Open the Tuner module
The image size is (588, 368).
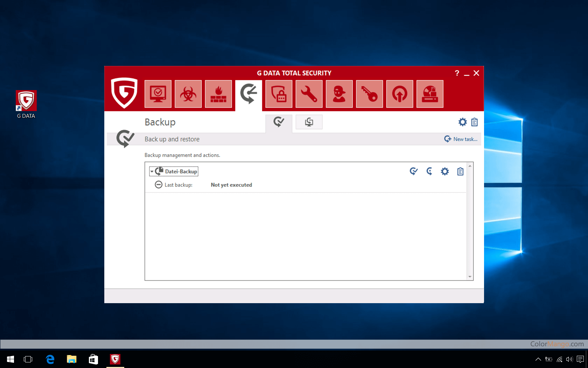tap(309, 94)
